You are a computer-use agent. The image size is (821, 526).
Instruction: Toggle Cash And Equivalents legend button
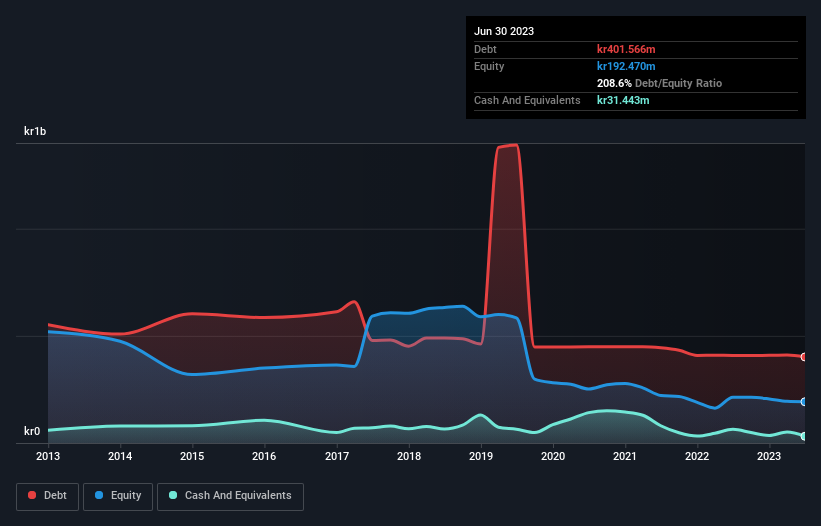click(x=230, y=496)
